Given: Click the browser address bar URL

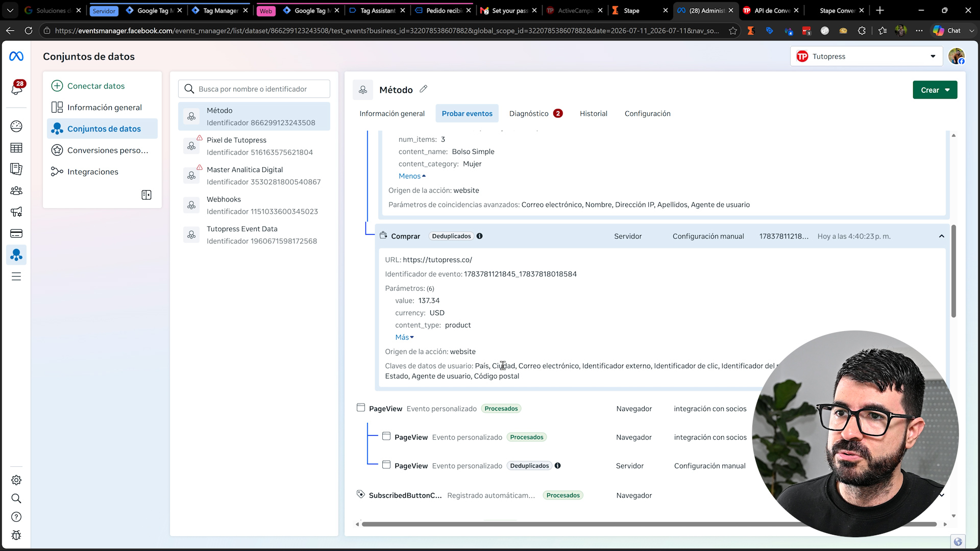Looking at the screenshot, I should coord(386,31).
